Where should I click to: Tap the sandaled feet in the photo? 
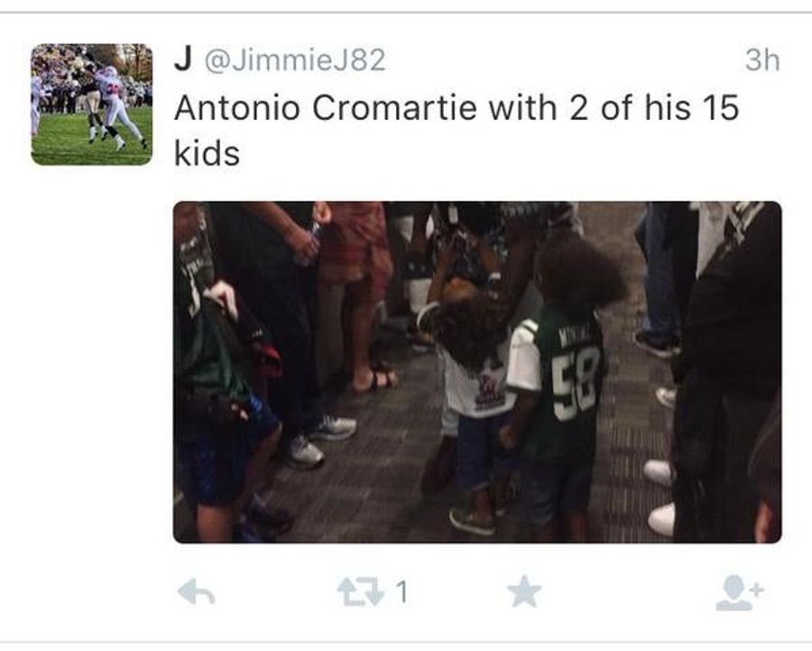point(374,378)
